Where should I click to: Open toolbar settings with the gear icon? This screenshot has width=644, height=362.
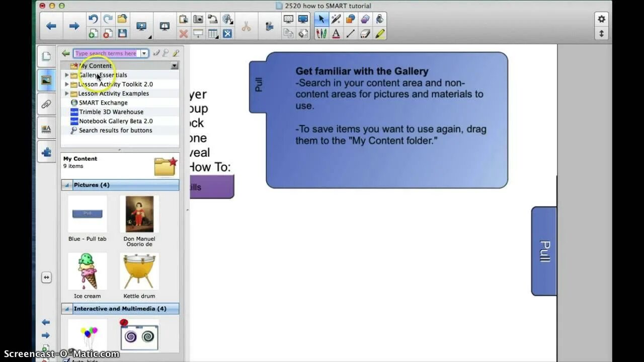coord(601,19)
